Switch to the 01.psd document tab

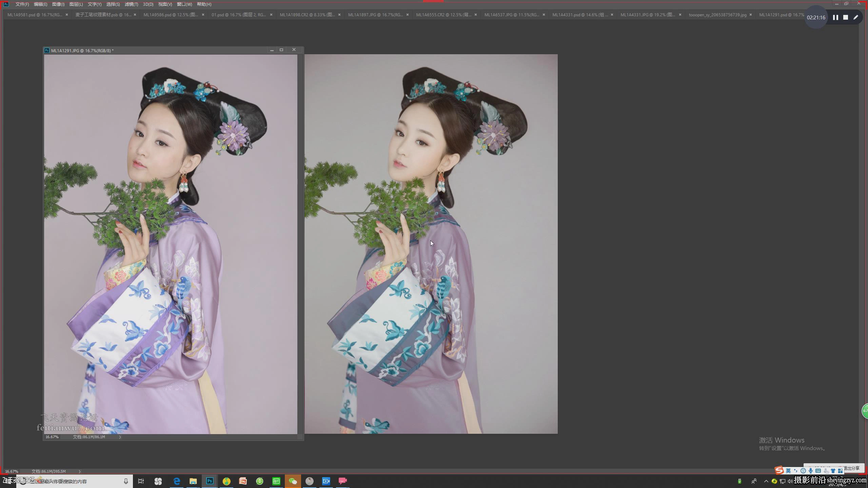click(x=239, y=15)
